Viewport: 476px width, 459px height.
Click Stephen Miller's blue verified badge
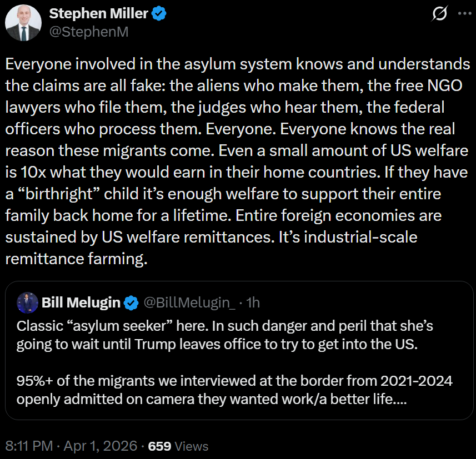159,14
